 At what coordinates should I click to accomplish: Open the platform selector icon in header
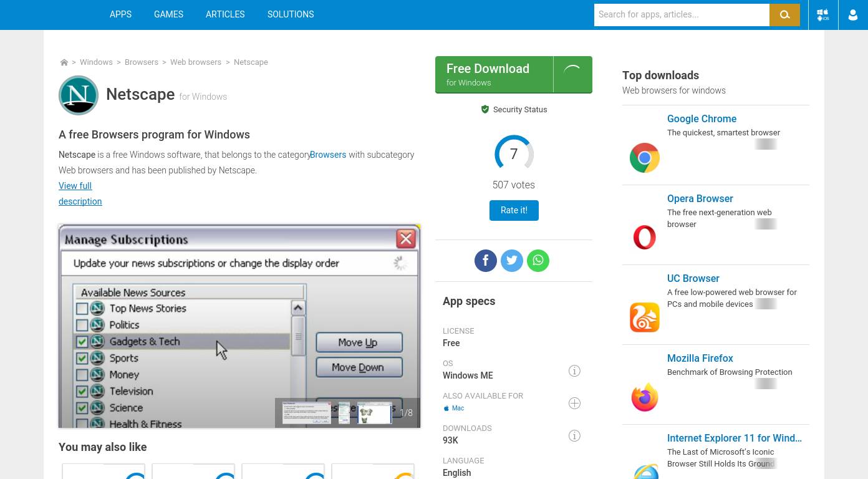pos(823,15)
